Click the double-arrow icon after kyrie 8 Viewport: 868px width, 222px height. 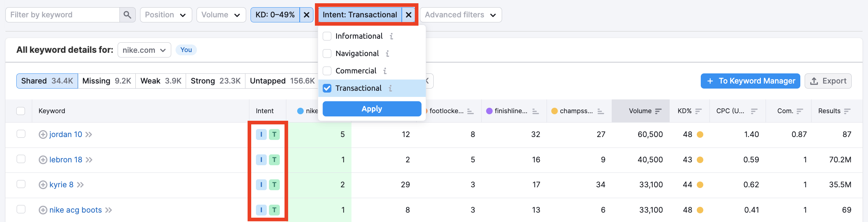coord(80,185)
